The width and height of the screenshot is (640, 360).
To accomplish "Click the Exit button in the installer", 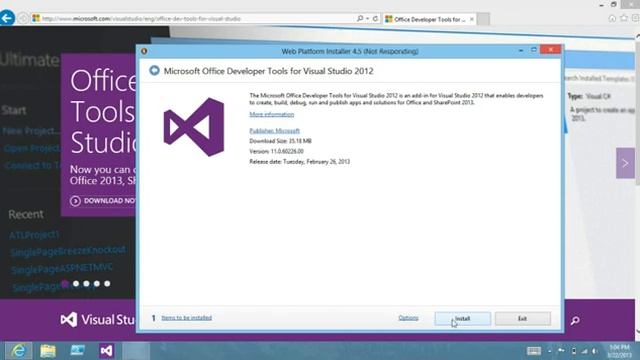I will pyautogui.click(x=522, y=318).
